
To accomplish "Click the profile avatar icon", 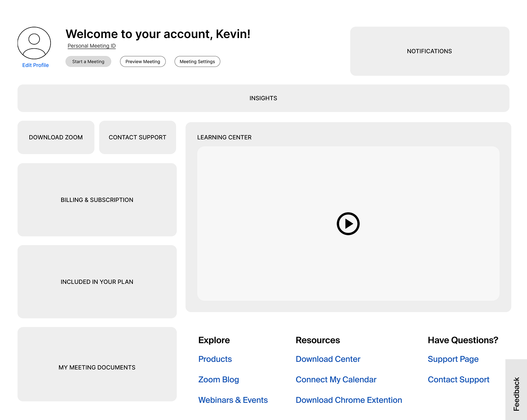I will (x=34, y=43).
